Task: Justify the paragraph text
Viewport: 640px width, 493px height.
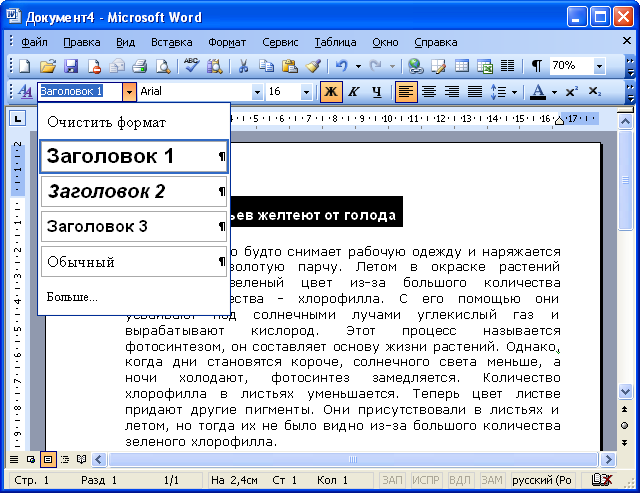Action: click(x=475, y=92)
